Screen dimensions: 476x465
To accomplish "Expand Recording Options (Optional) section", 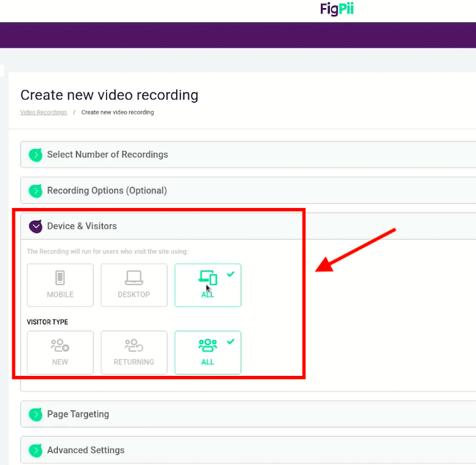I will click(248, 190).
